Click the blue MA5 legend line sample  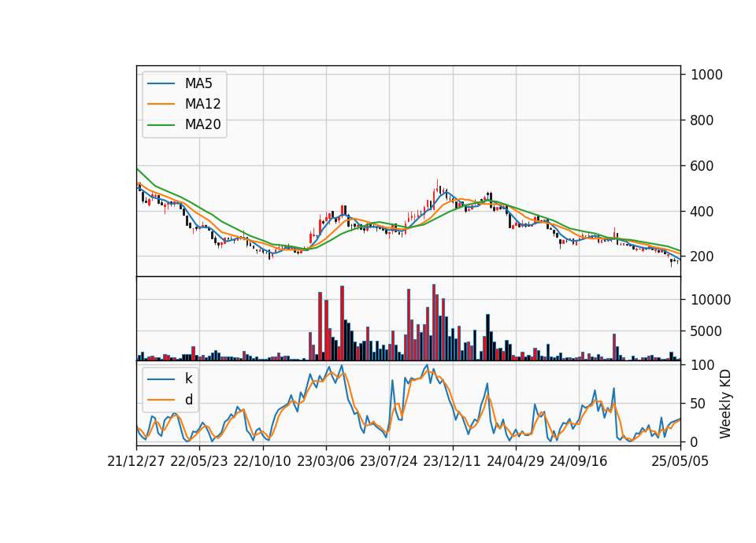click(161, 83)
